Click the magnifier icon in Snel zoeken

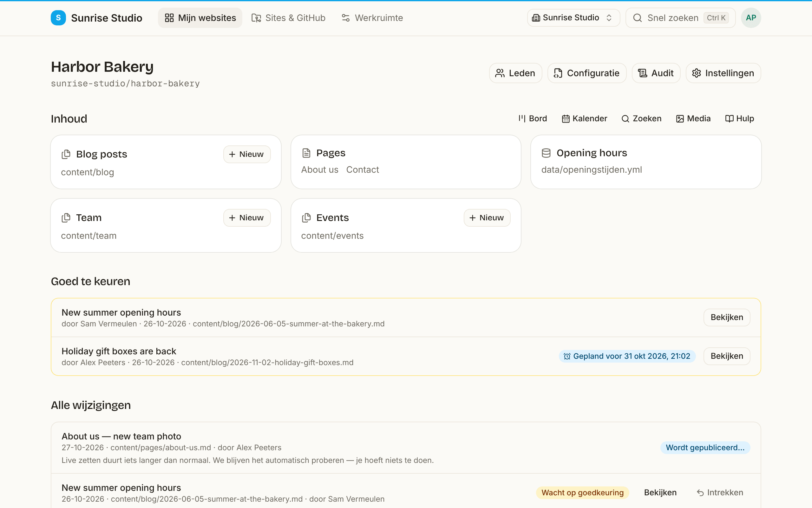(x=638, y=18)
